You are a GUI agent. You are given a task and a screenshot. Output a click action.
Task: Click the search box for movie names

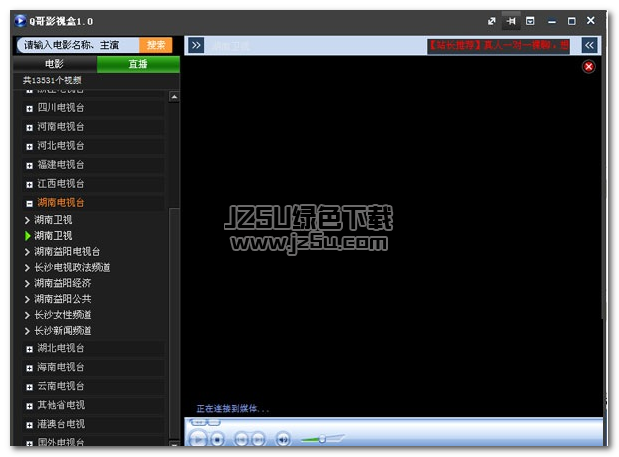click(79, 45)
